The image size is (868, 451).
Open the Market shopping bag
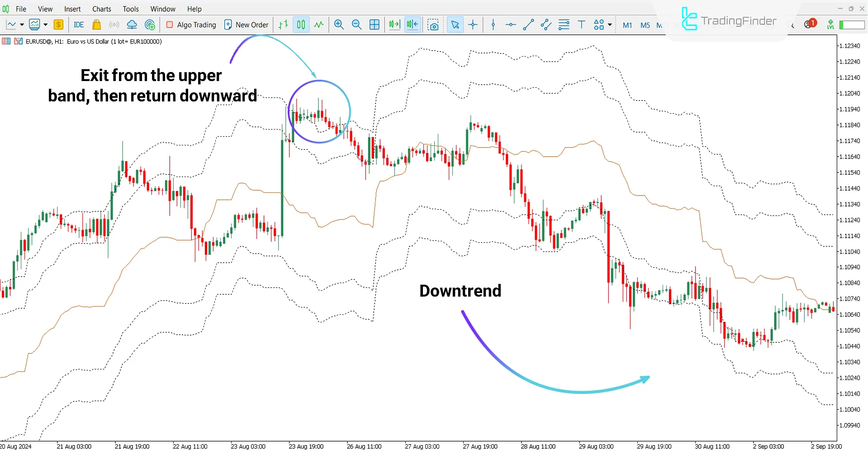tap(96, 24)
